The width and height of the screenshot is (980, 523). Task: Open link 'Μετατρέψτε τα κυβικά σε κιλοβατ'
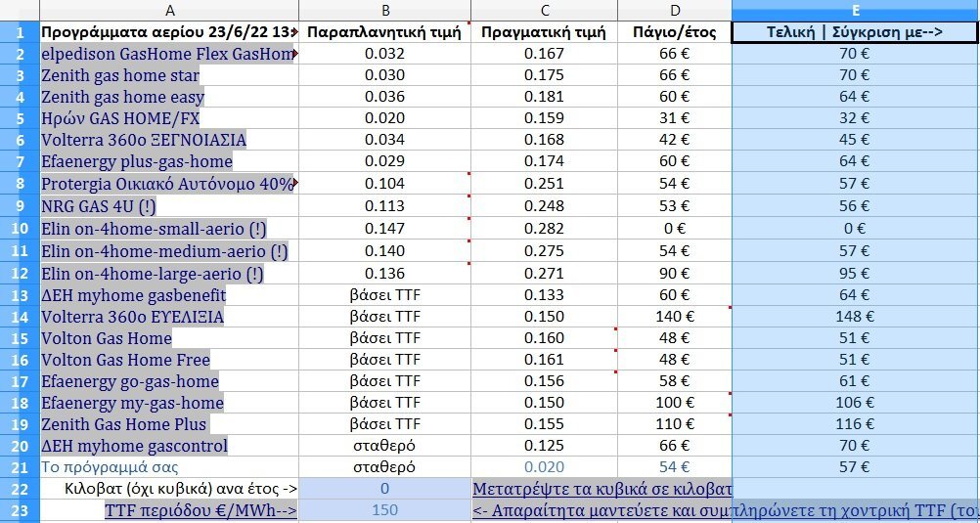click(x=601, y=489)
